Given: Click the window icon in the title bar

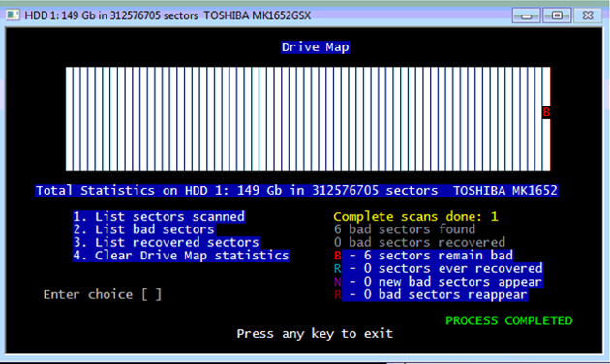Looking at the screenshot, I should 13,15.
